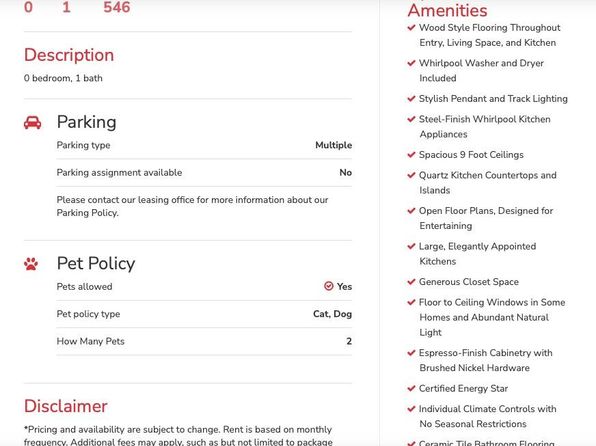Screen dimensions: 596x446
Task: Click checkmark beside Certified Energy Star
Action: click(x=411, y=388)
